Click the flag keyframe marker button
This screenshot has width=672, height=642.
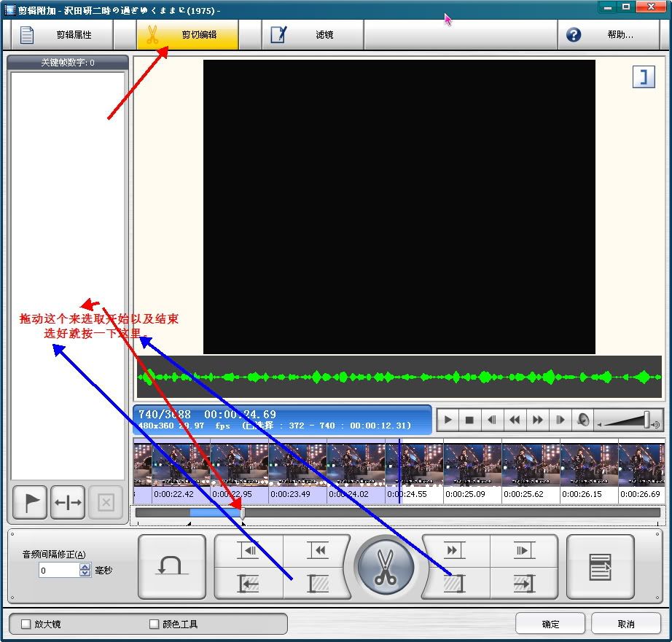[31, 503]
